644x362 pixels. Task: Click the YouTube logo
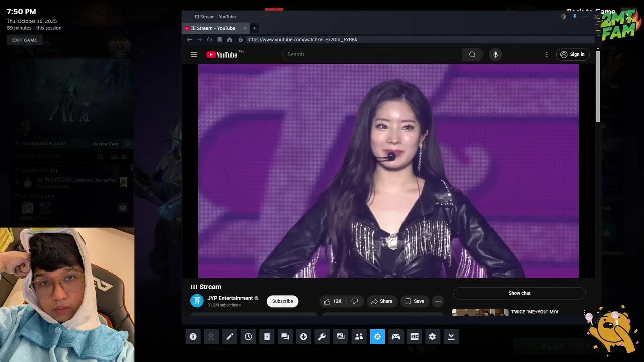222,54
